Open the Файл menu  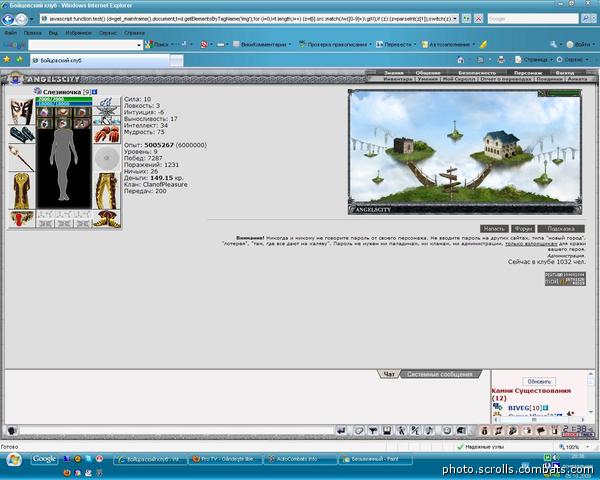pos(10,33)
